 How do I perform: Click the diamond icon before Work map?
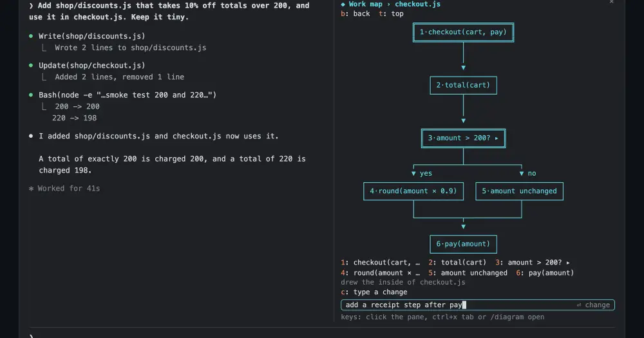(343, 4)
